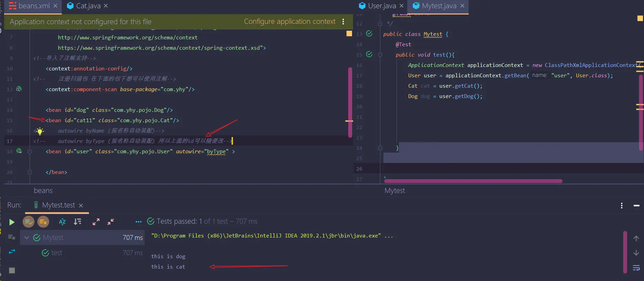Switch to the Mytest.java editor tab
Viewport: 644px width, 281px height.
[439, 6]
